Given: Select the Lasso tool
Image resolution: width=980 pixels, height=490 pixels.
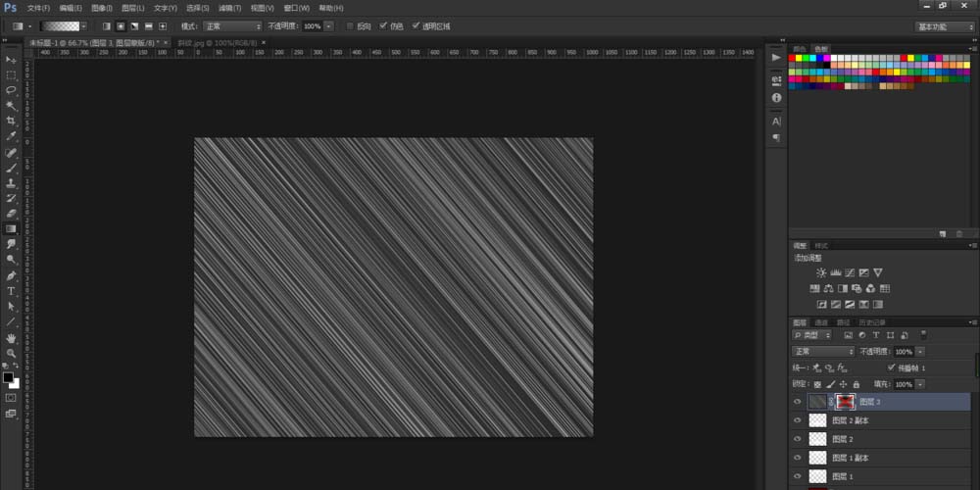Looking at the screenshot, I should [x=11, y=89].
